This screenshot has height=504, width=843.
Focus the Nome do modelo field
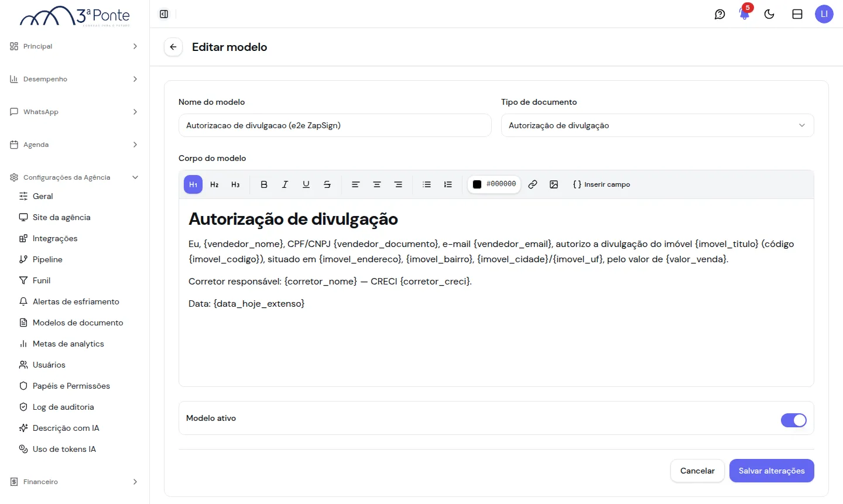pos(335,125)
